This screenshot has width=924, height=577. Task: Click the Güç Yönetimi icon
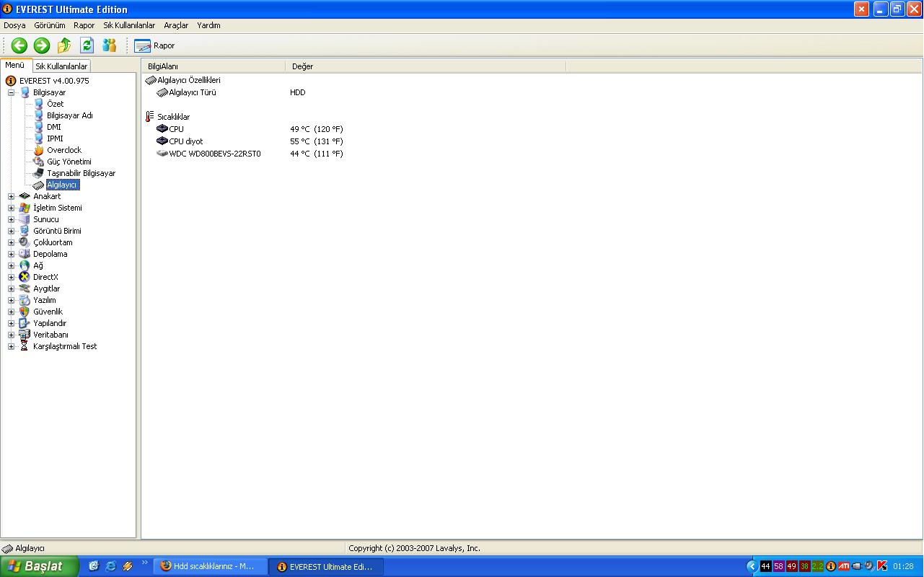pyautogui.click(x=38, y=162)
